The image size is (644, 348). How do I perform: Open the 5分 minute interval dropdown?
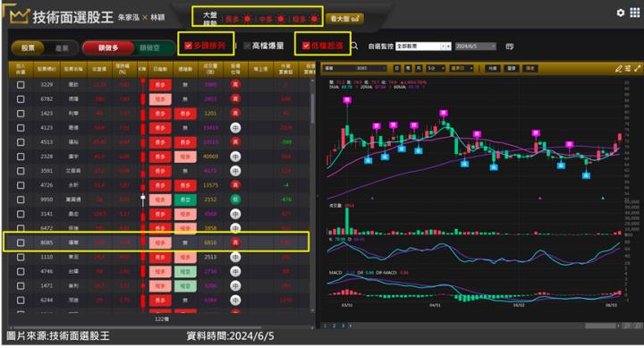pos(436,68)
